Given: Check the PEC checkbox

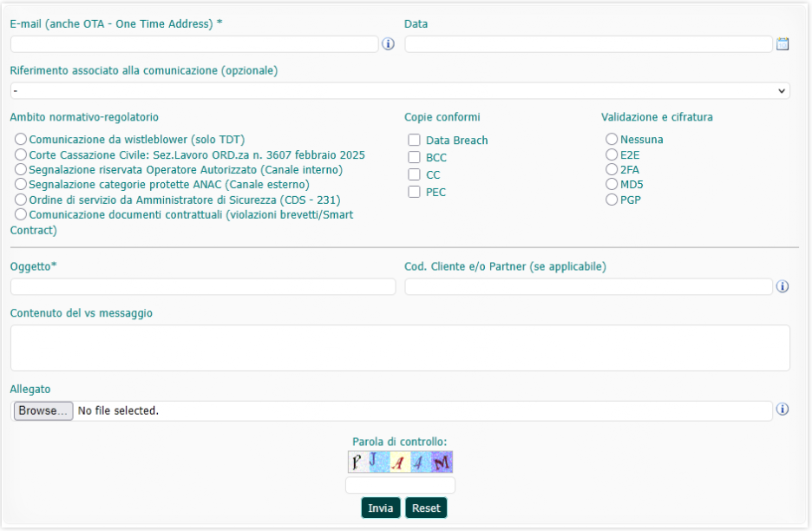Looking at the screenshot, I should 415,193.
